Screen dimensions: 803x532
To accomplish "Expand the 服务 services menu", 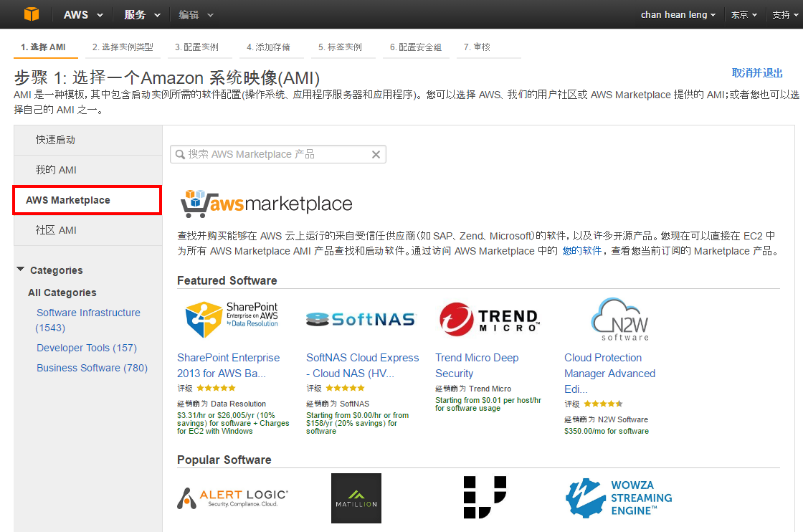I will click(x=143, y=15).
